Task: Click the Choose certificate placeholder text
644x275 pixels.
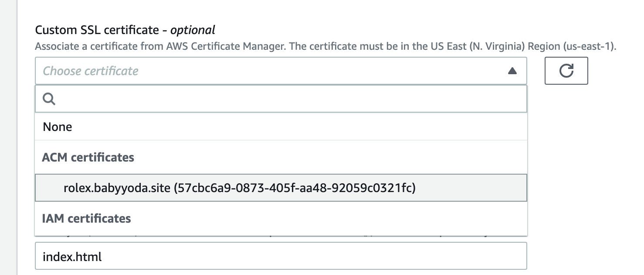Action: tap(91, 71)
